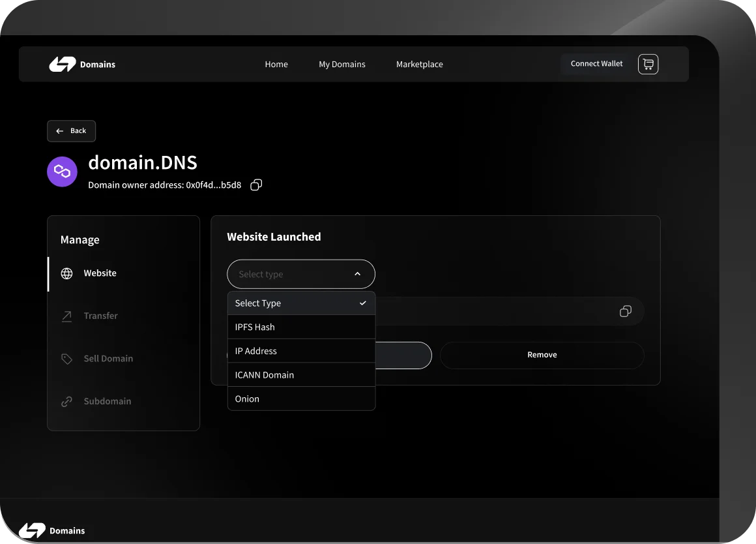The image size is (756, 544).
Task: Click the purple Polygon domain icon
Action: tap(62, 172)
